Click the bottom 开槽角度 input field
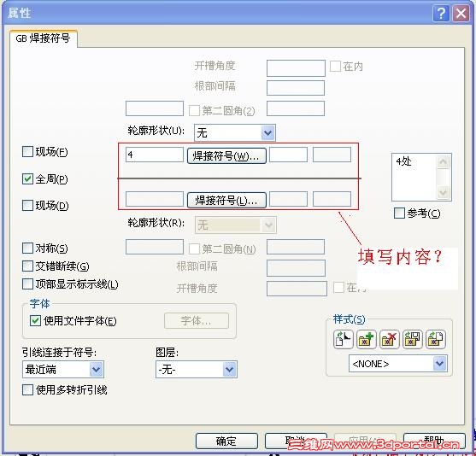 coord(297,289)
